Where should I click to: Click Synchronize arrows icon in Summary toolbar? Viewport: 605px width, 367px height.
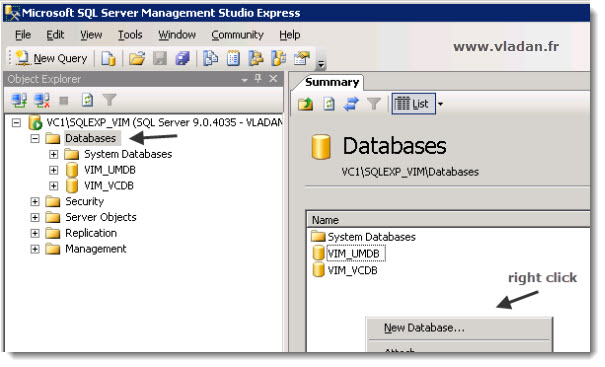(x=351, y=104)
